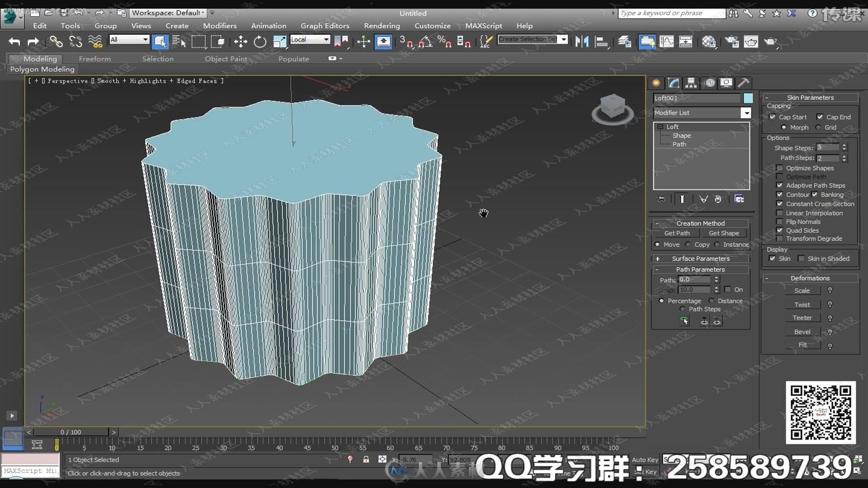Enable the Optimize Shapes checkbox
868x488 pixels.
point(779,168)
